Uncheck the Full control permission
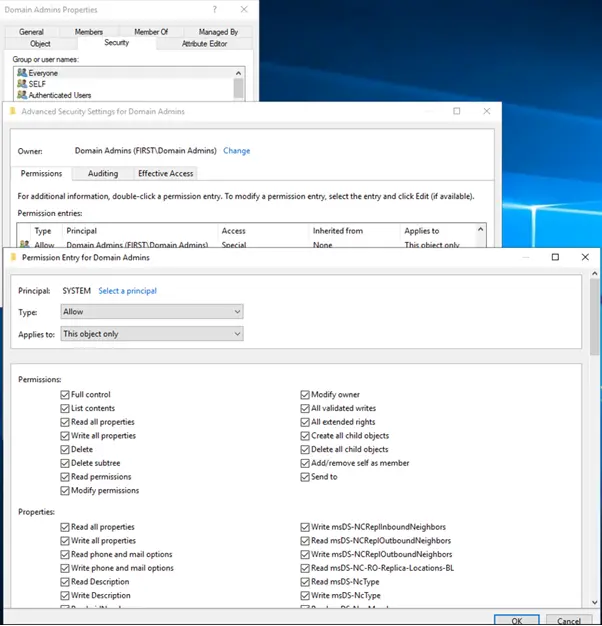 (x=65, y=394)
